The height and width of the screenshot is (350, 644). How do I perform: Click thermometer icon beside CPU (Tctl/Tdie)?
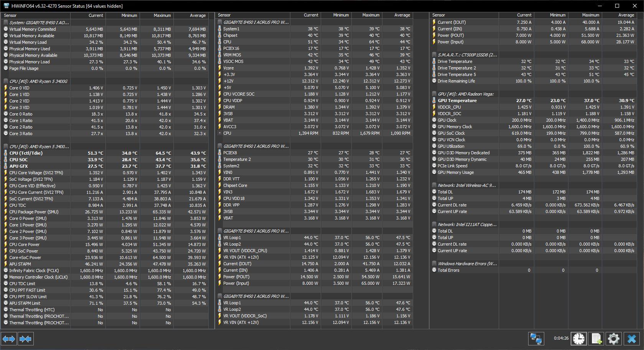[6, 153]
